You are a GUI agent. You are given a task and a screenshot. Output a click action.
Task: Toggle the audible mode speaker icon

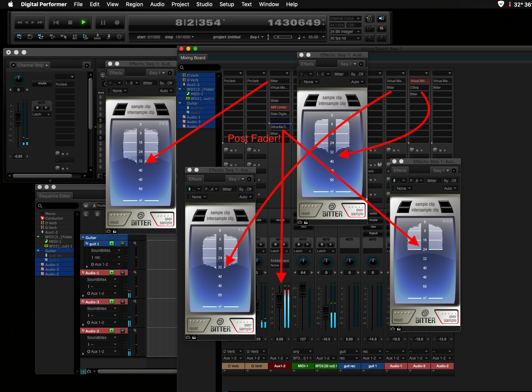pyautogui.click(x=381, y=19)
